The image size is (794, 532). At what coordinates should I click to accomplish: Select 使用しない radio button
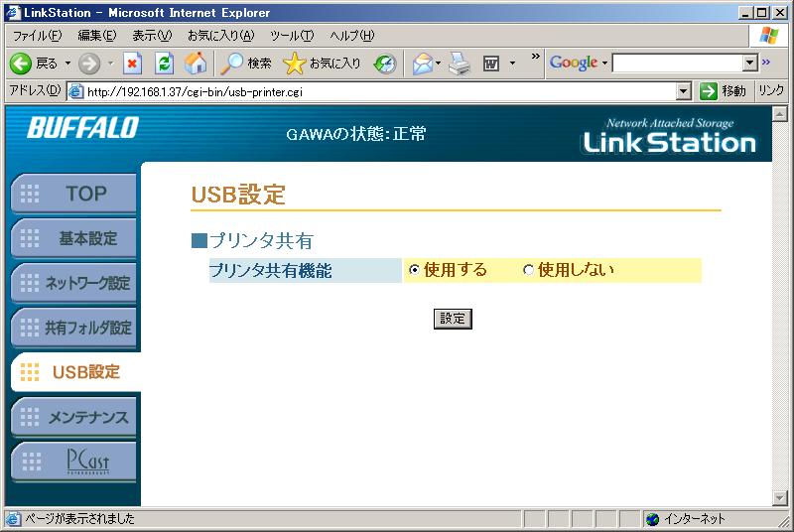pyautogui.click(x=528, y=270)
